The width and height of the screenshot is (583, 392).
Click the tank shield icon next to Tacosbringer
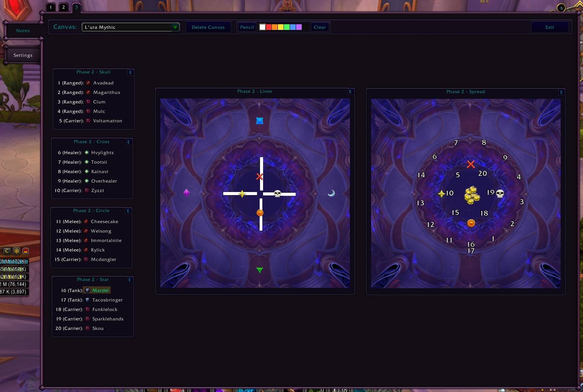(88, 300)
